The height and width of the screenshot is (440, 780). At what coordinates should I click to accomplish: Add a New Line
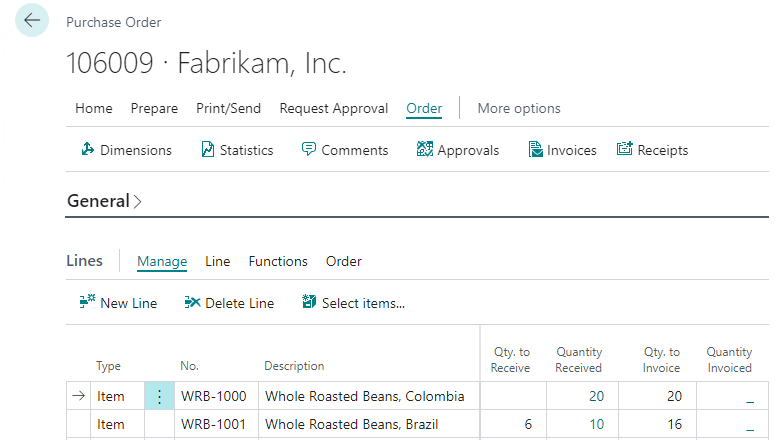point(118,303)
